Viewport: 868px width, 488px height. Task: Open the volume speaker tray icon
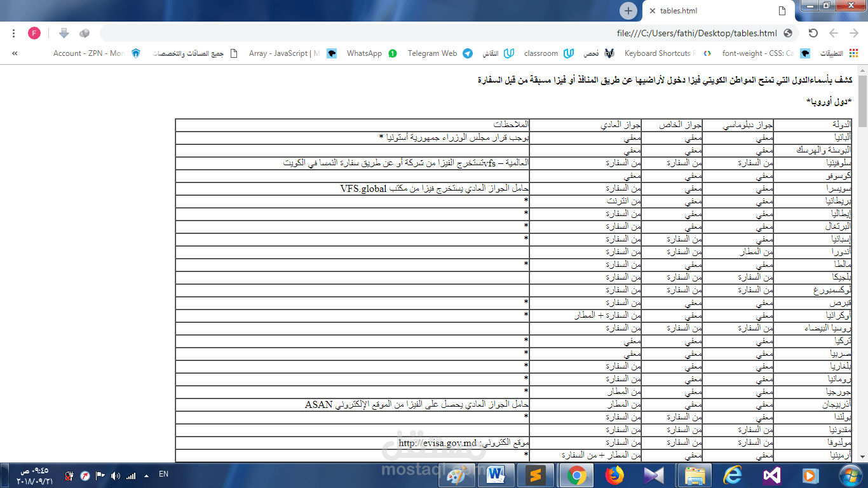[116, 475]
